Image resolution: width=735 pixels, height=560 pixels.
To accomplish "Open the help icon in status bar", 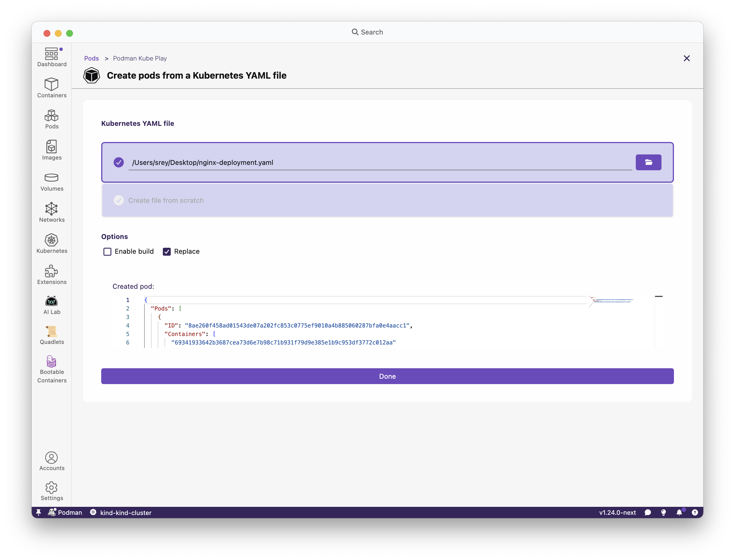I will [x=695, y=513].
